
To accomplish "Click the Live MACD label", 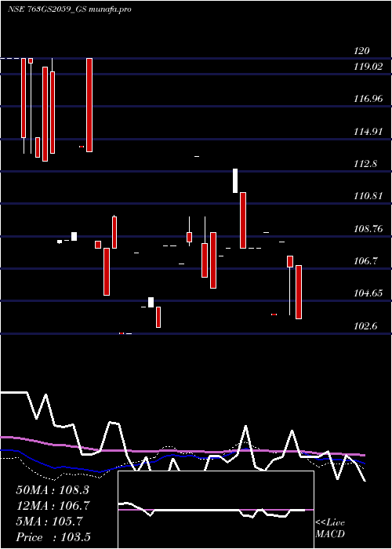I will [330, 529].
